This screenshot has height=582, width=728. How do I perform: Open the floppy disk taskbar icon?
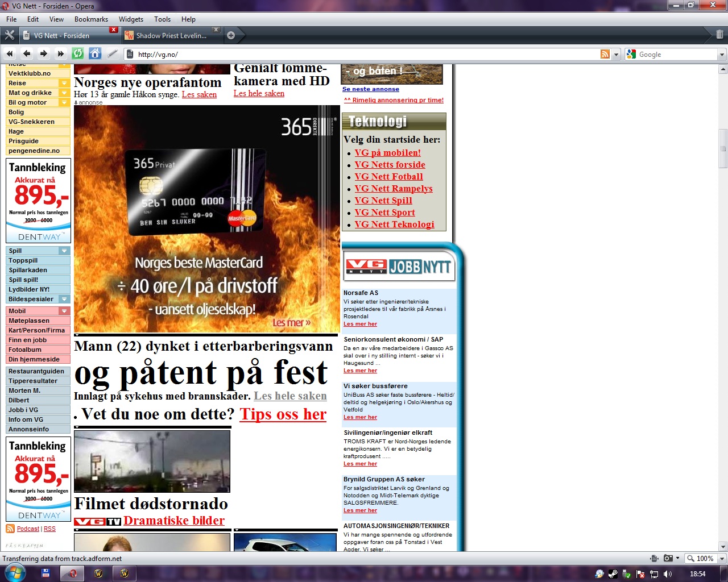(x=45, y=573)
